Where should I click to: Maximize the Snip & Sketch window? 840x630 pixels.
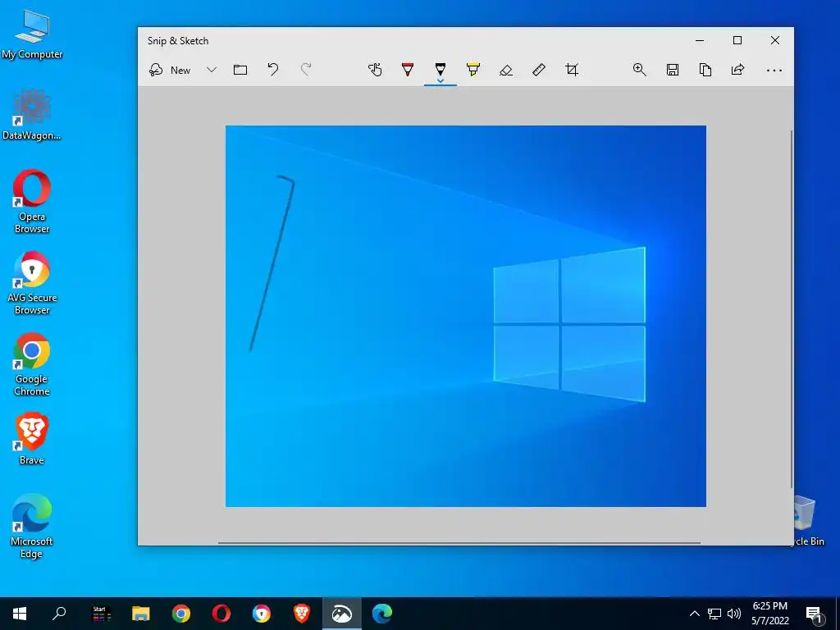click(x=737, y=40)
